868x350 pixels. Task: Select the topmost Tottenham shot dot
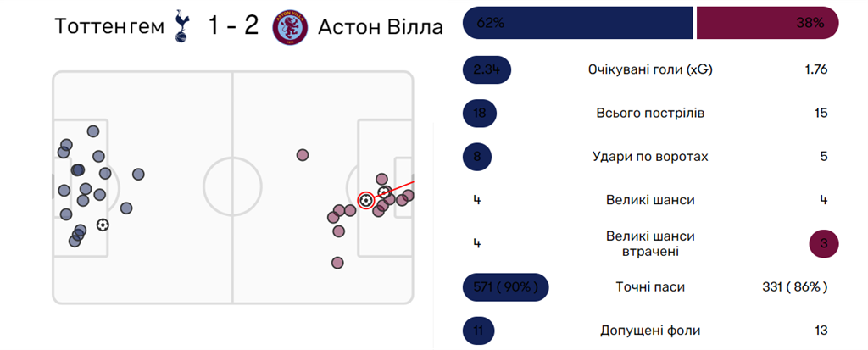point(93,131)
